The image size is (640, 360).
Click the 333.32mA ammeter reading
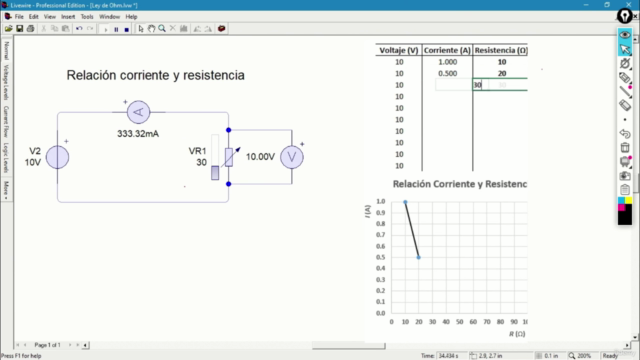[x=138, y=134]
